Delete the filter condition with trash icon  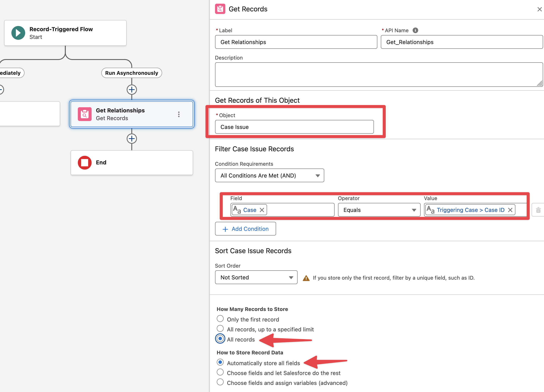coord(538,210)
